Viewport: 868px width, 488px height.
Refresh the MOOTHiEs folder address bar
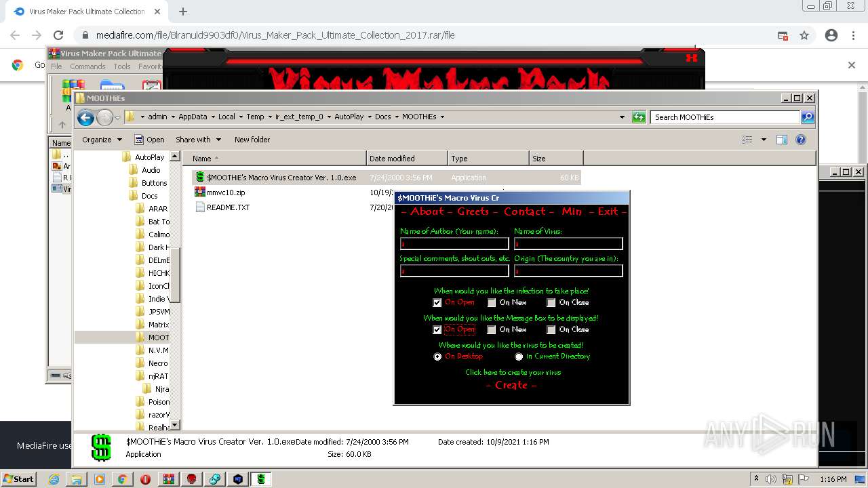point(639,117)
